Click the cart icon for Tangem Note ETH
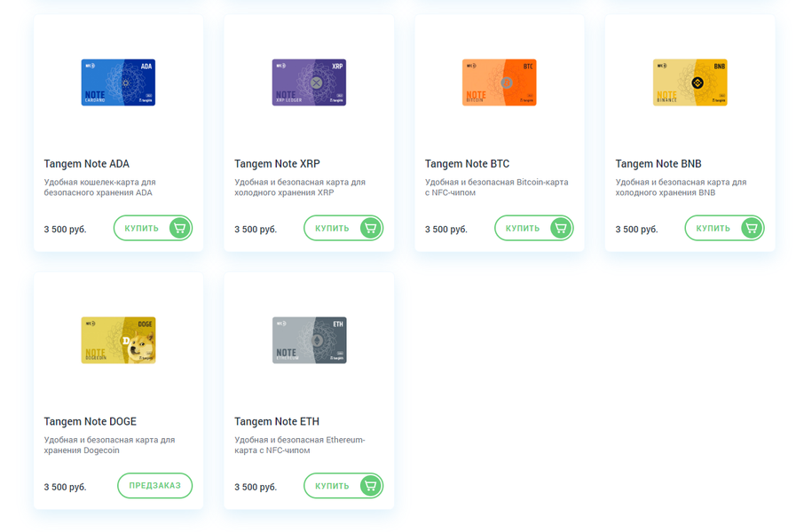This screenshot has height=532, width=796. tap(371, 486)
